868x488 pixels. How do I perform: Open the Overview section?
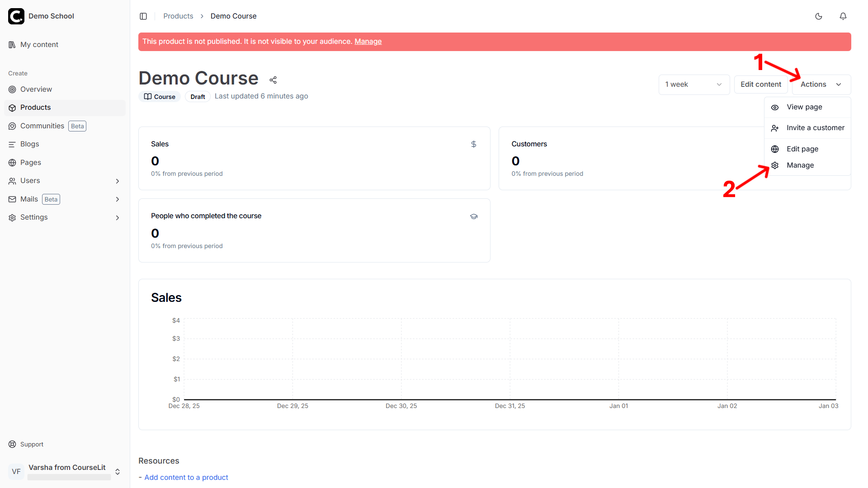click(36, 89)
